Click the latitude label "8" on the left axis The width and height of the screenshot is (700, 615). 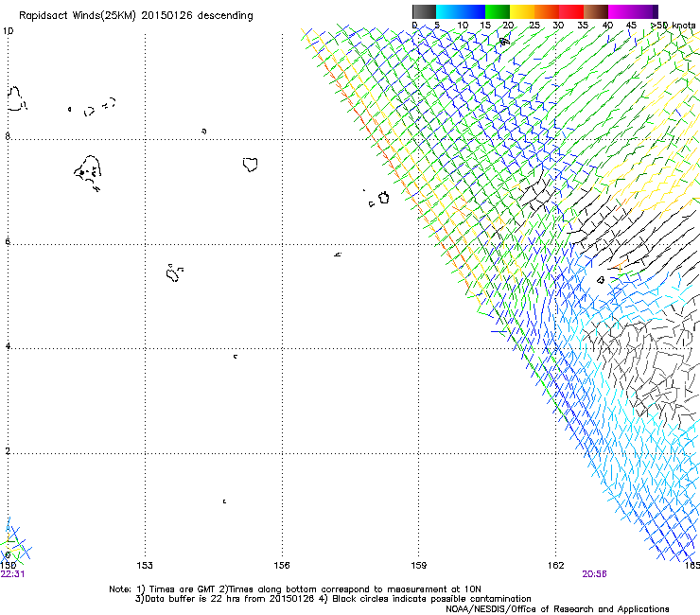tap(8, 136)
